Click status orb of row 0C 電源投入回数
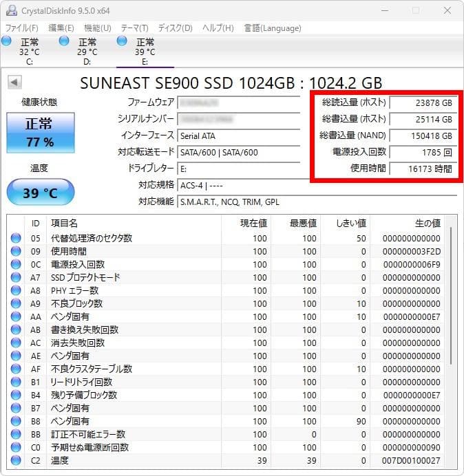 click(16, 264)
